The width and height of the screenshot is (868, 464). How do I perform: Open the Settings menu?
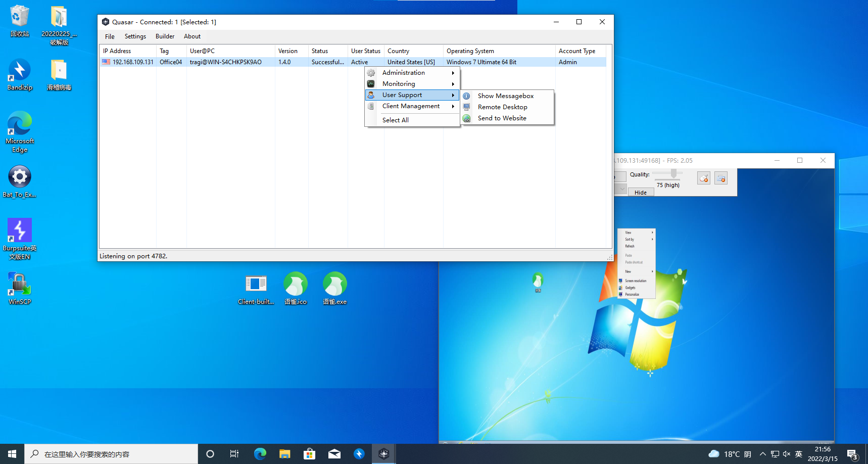pyautogui.click(x=135, y=36)
